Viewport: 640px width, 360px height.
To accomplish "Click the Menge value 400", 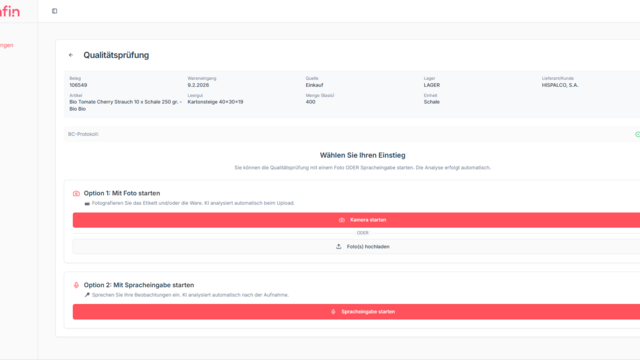I will coord(310,102).
